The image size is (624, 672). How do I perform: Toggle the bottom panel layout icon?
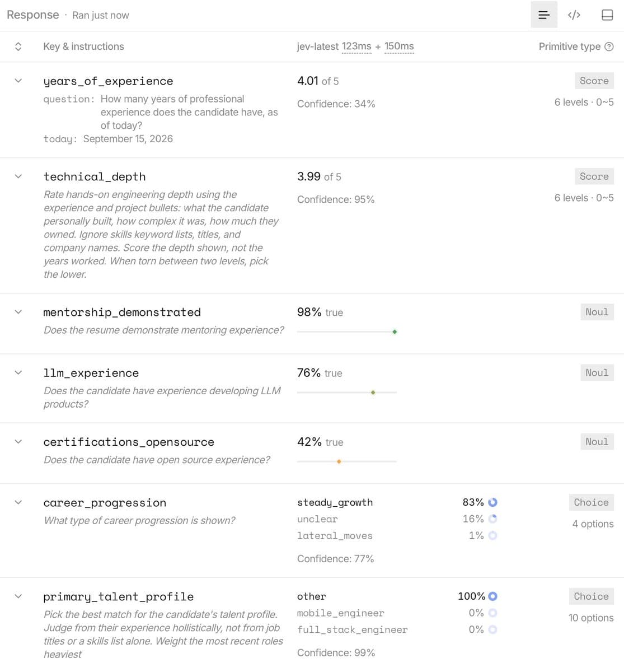(x=607, y=15)
